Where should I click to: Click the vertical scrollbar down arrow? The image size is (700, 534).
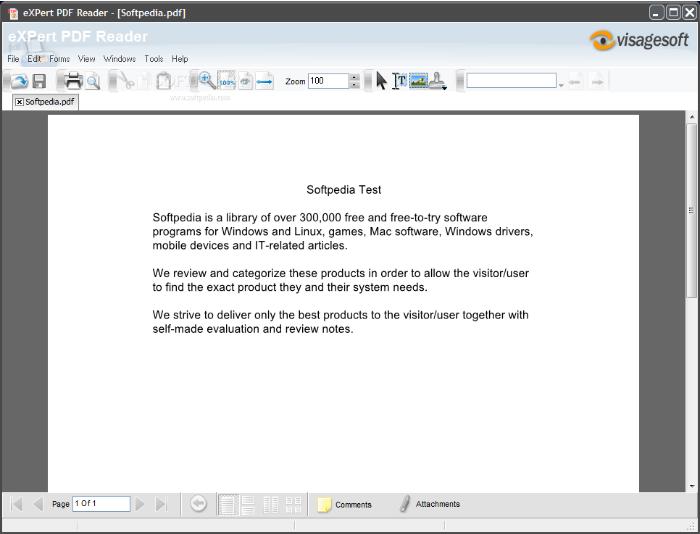(692, 486)
